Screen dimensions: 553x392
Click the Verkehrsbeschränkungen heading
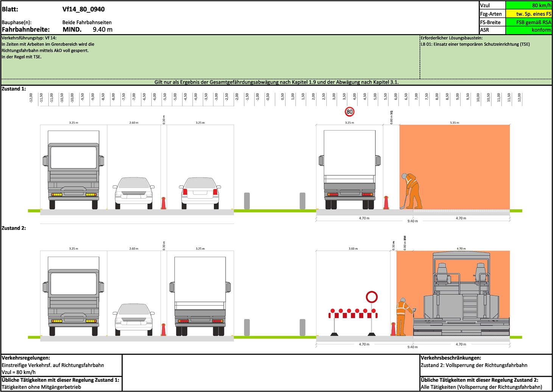click(451, 358)
